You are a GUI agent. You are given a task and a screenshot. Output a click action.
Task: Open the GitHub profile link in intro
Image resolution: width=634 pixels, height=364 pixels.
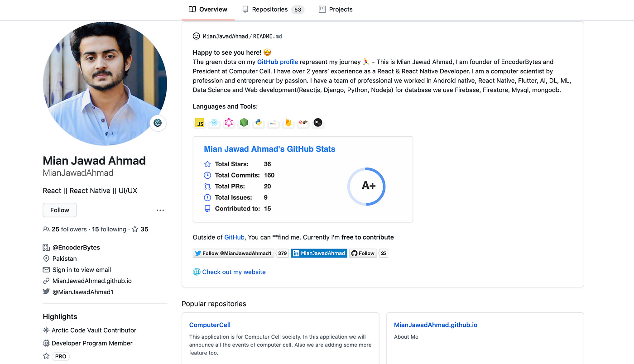[x=278, y=62]
